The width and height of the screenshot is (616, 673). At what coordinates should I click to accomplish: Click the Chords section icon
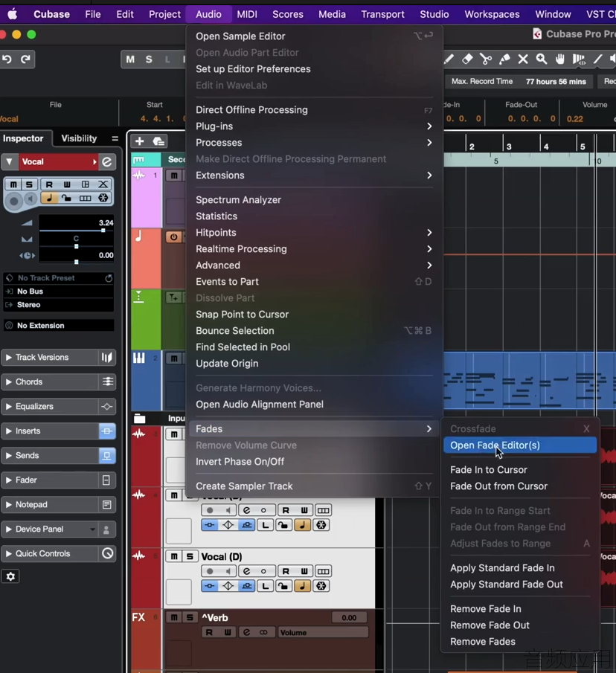(107, 382)
